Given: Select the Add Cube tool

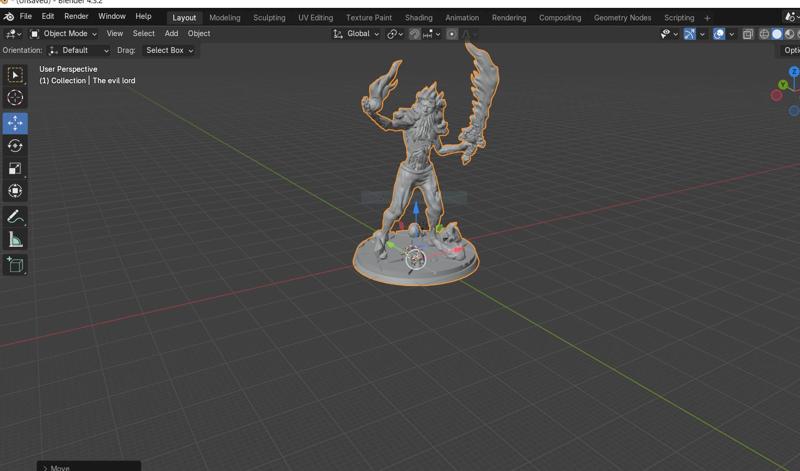Looking at the screenshot, I should (x=15, y=265).
